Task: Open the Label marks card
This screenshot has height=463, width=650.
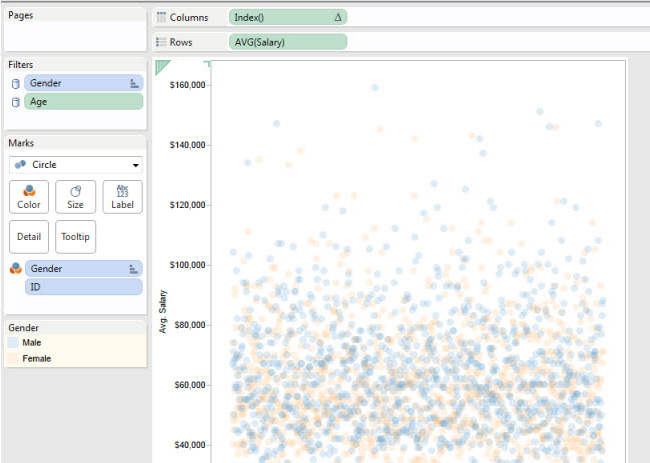Action: 122,196
